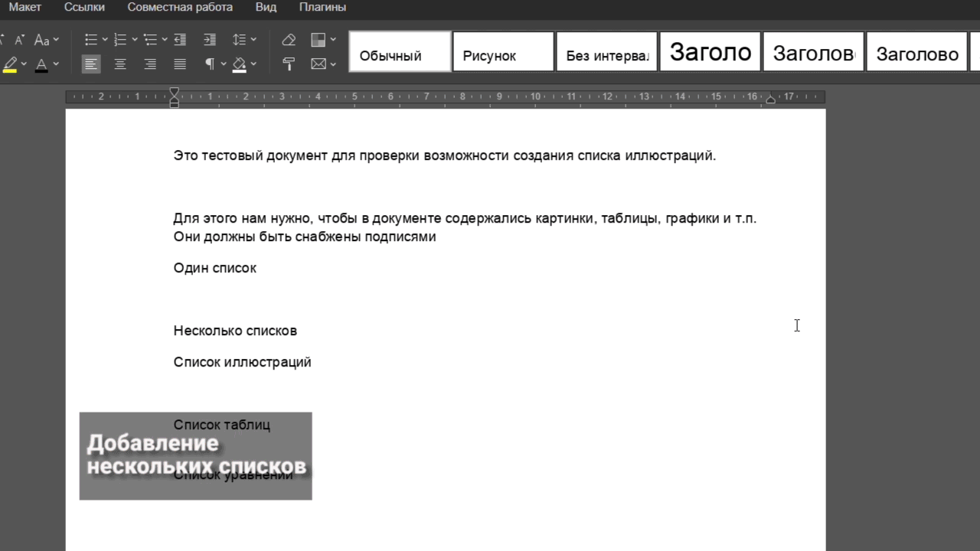This screenshot has height=551, width=980.
Task: Click the mail merge envelope icon
Action: (318, 64)
